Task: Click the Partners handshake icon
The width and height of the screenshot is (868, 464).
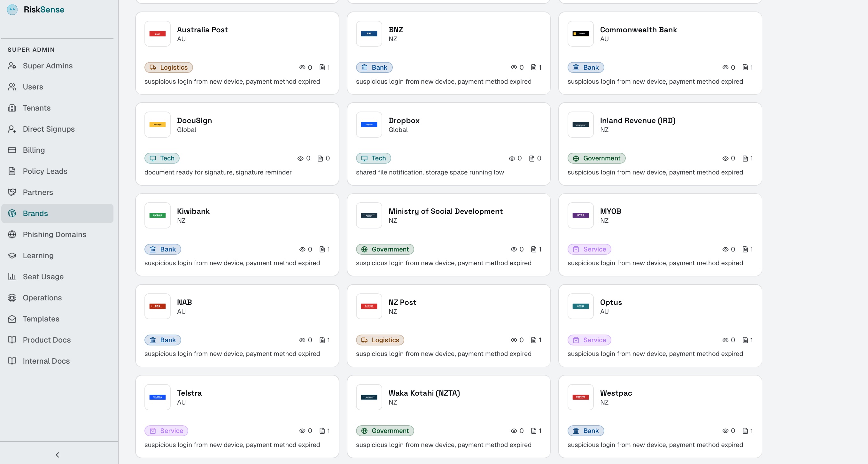Action: click(12, 192)
